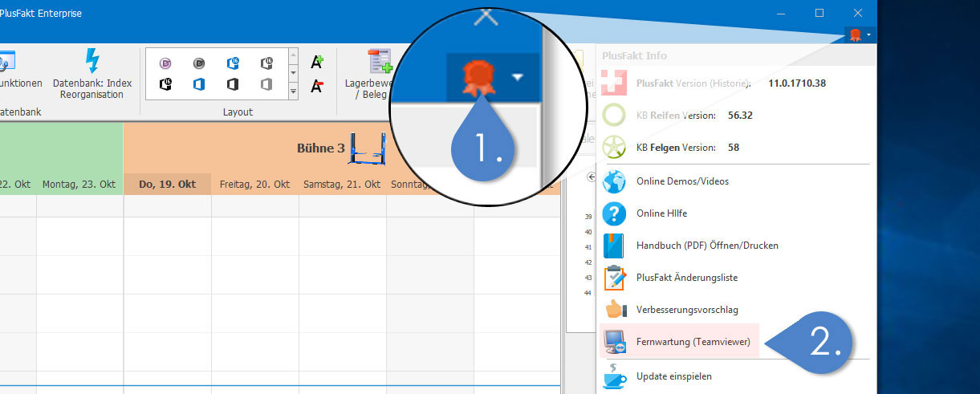Select the light gray Office 2013 skin
This screenshot has width=980, height=394.
[267, 83]
